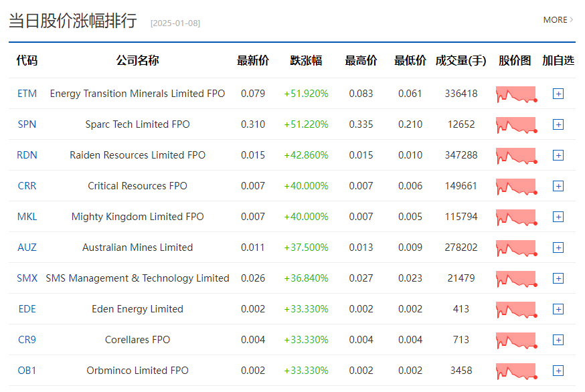
Task: Open the CRR price chart thumbnail
Action: (x=516, y=187)
